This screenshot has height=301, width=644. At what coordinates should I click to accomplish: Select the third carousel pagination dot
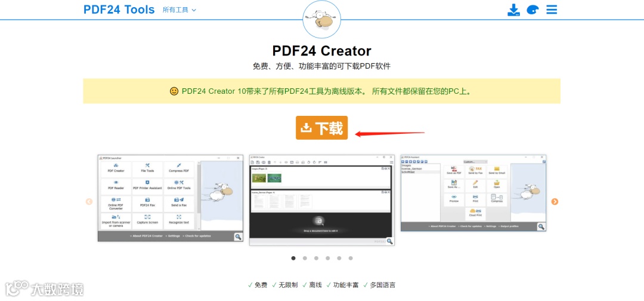pyautogui.click(x=316, y=258)
